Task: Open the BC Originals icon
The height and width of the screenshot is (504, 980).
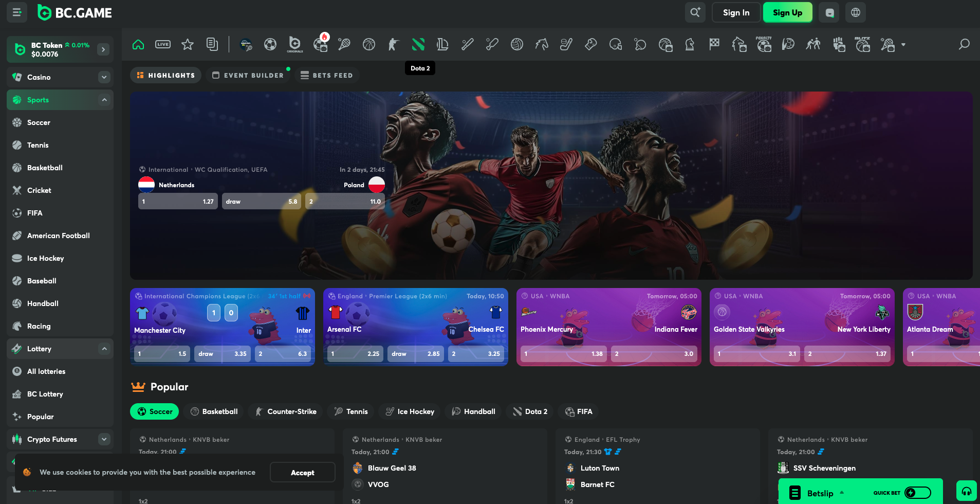Action: 295,44
